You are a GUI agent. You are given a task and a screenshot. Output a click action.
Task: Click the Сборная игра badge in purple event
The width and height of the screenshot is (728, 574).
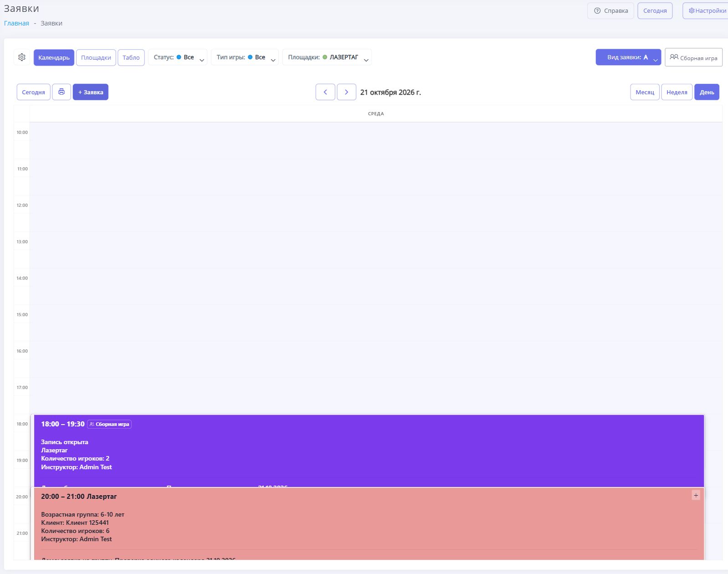click(109, 424)
